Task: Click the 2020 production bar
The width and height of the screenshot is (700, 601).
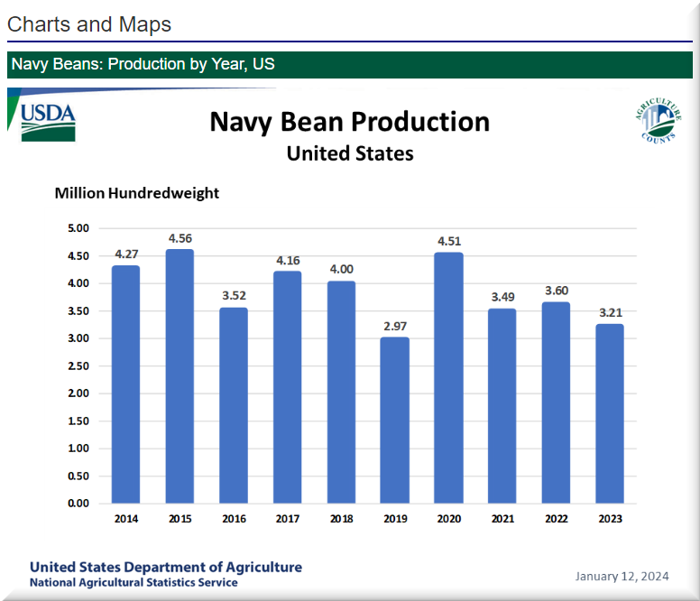Action: tap(448, 377)
